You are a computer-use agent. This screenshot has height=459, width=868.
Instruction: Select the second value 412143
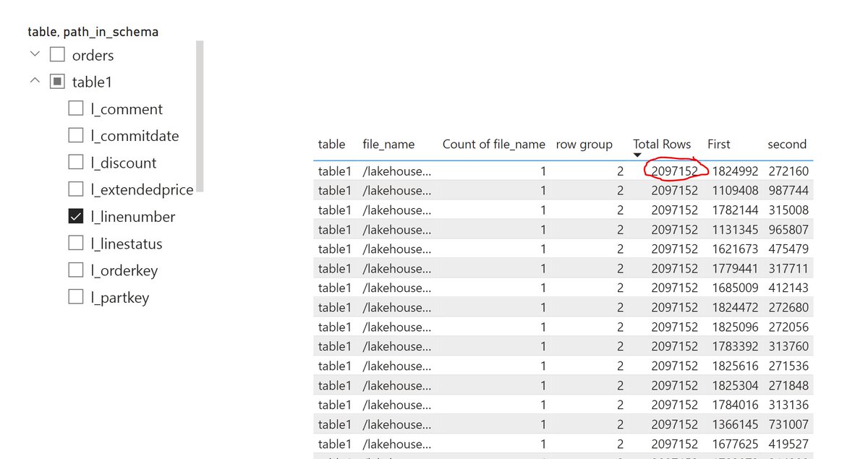(x=789, y=288)
